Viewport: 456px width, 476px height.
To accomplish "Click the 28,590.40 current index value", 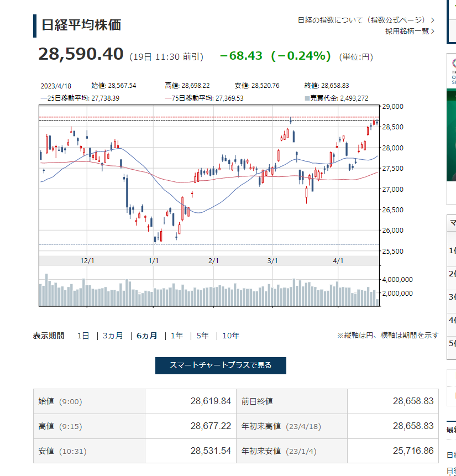I will (x=81, y=54).
